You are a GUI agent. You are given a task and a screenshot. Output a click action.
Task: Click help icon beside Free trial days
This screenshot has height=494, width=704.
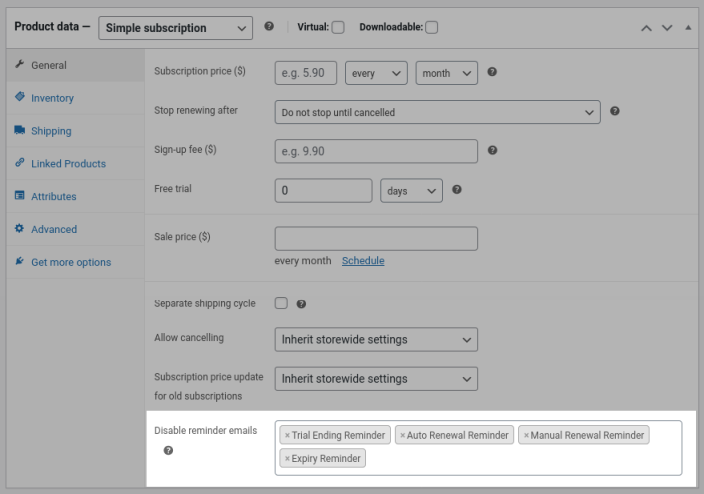pyautogui.click(x=457, y=190)
